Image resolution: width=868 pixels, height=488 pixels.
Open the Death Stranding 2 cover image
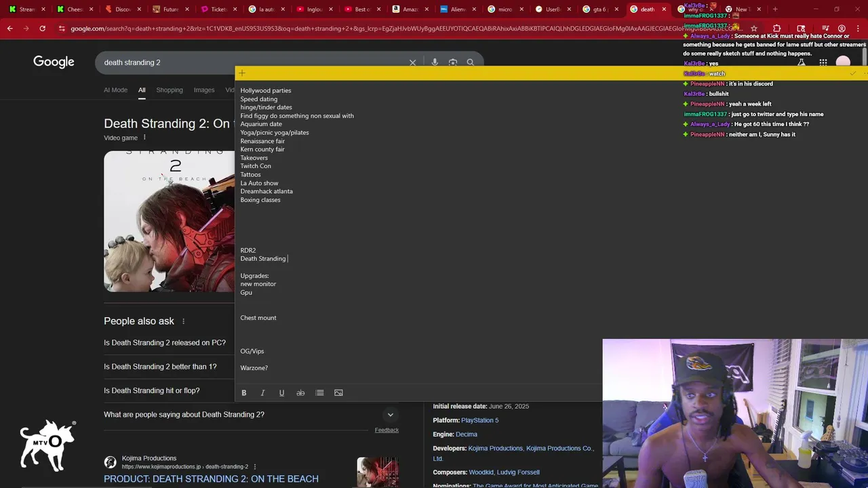click(169, 221)
